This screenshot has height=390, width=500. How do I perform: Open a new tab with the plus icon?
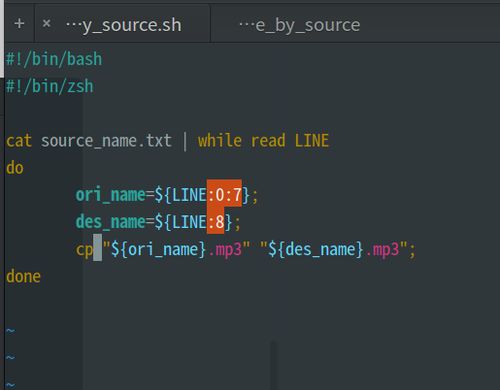[19, 24]
